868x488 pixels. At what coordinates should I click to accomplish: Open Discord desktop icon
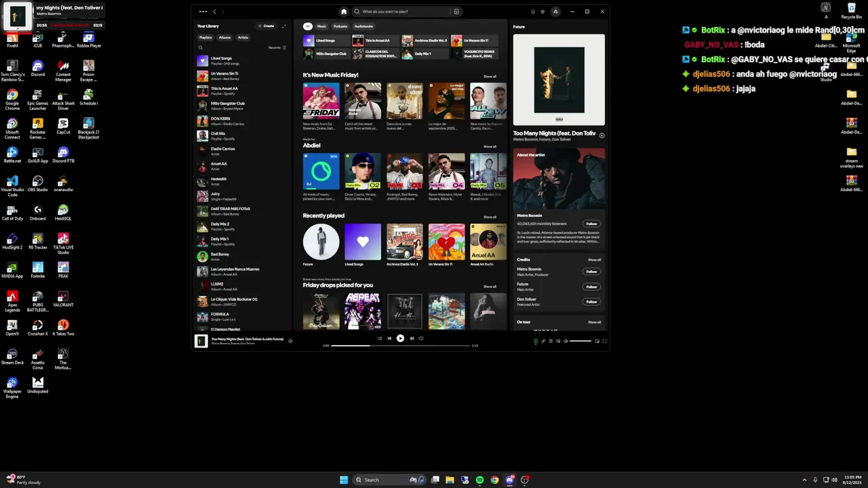point(37,68)
